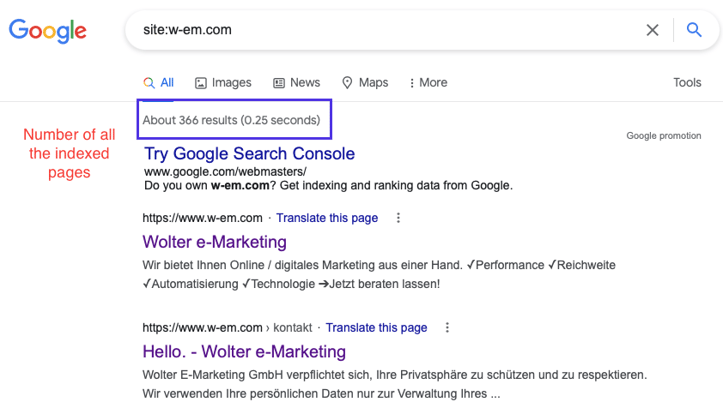Click the 'Do you own w-em.com?' description text

(x=328, y=185)
